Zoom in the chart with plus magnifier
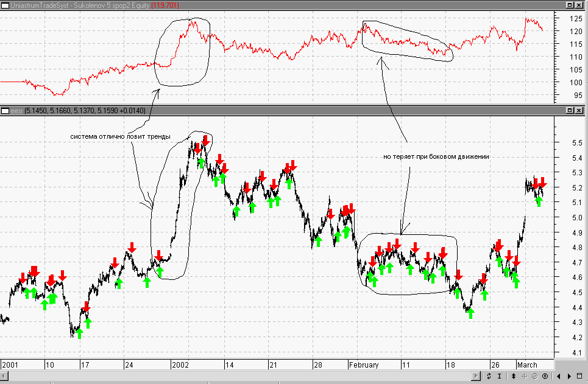588x384 pixels. click(x=545, y=376)
